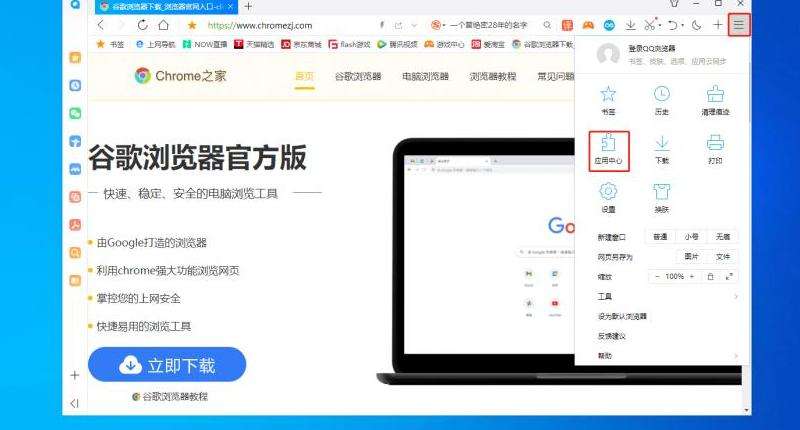The width and height of the screenshot is (800, 430).
Task: Open the red PDF icon in left sidebar
Action: point(75,224)
